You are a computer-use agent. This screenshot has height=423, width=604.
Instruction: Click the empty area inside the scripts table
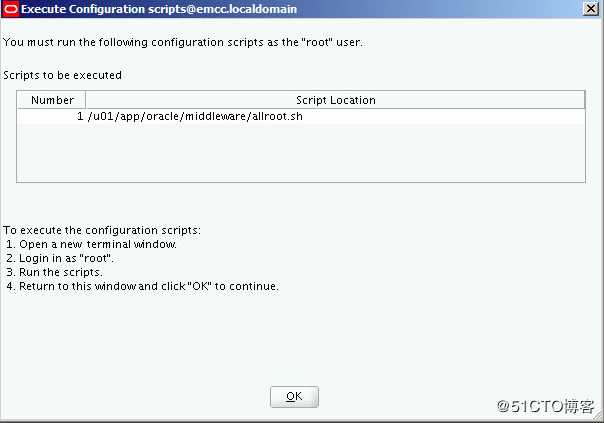pos(300,153)
